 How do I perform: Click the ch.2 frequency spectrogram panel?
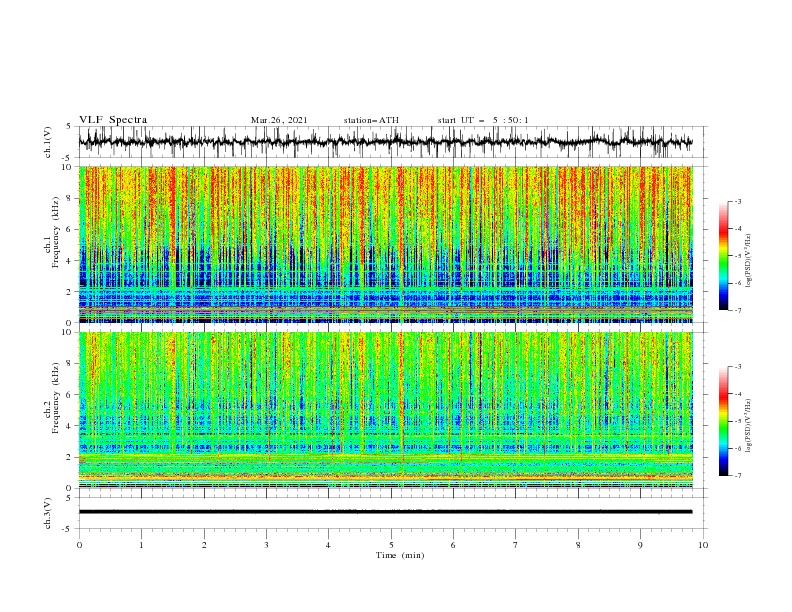pos(386,410)
